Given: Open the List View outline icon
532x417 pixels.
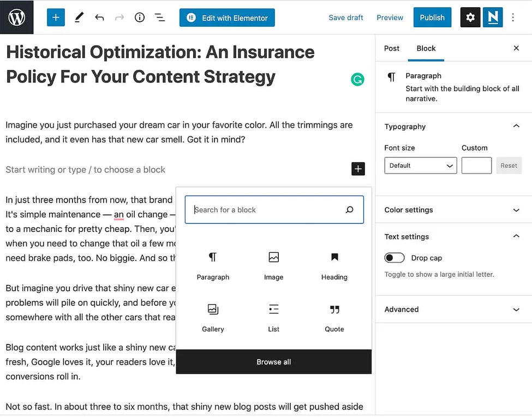Looking at the screenshot, I should [x=160, y=17].
